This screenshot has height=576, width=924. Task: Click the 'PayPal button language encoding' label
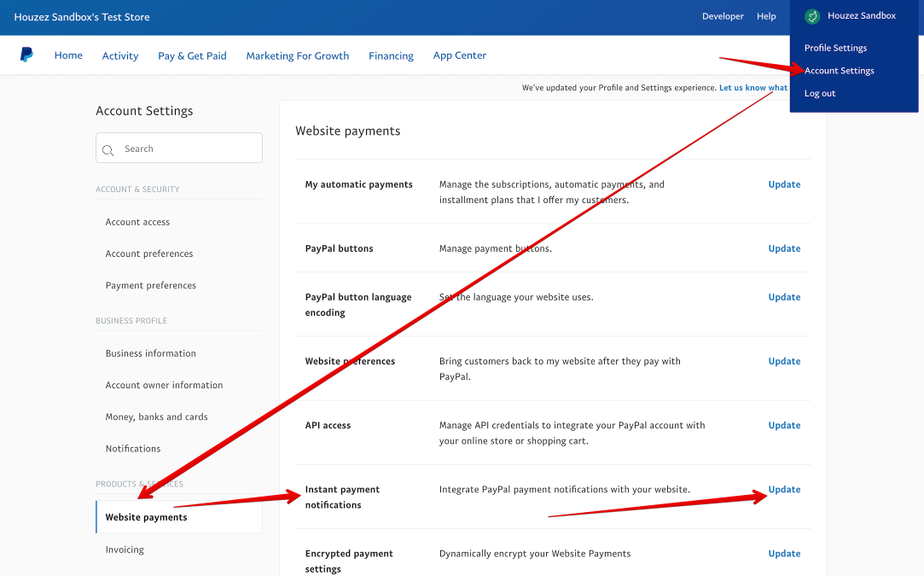[x=358, y=305]
